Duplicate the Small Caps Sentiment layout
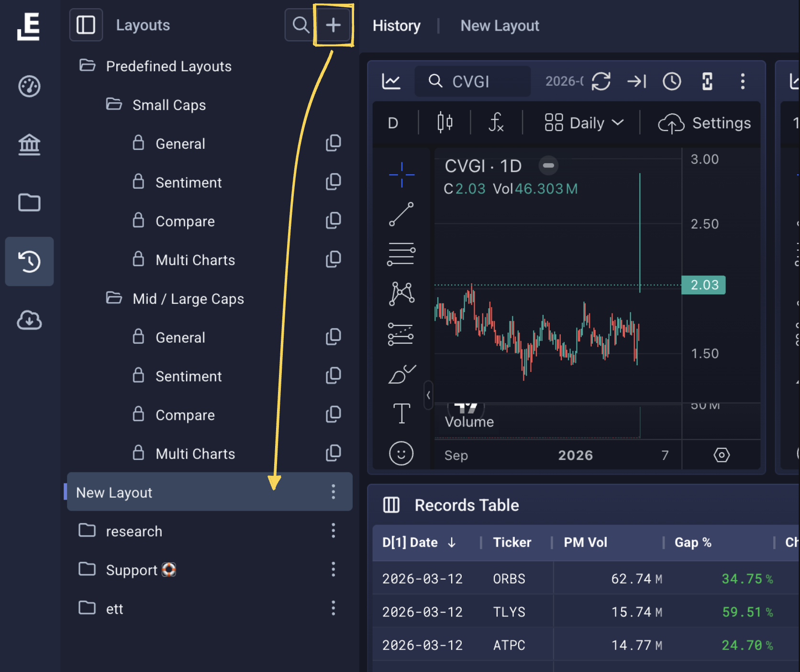800x672 pixels. [333, 182]
